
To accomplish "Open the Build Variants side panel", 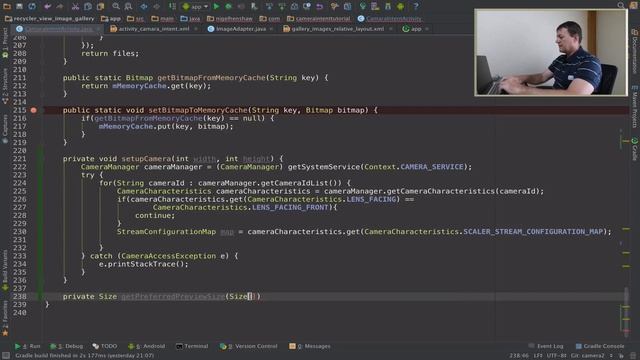I will point(5,269).
